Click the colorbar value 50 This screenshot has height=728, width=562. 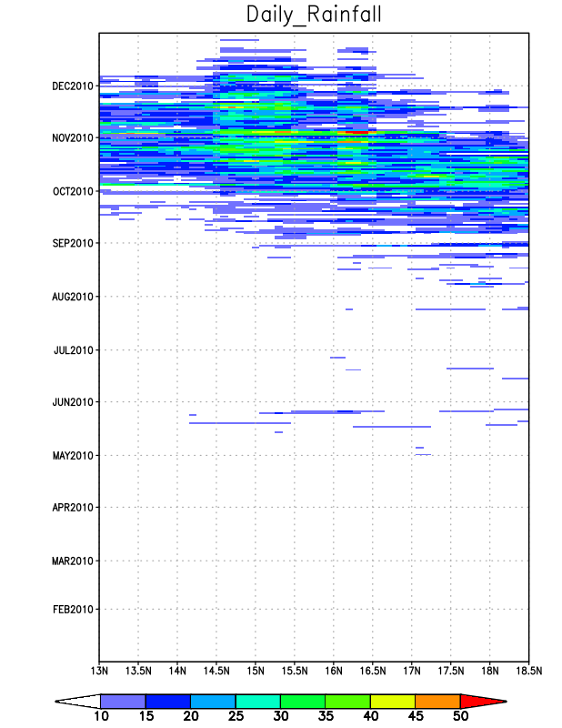point(460,716)
